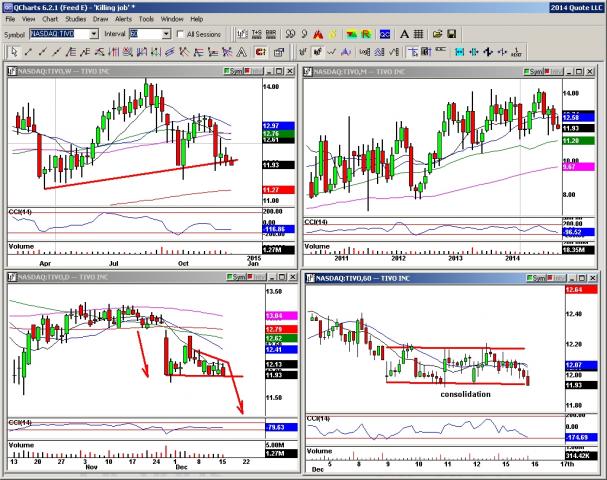Open the Chart menu
Viewport: 607px width, 480px height.
point(50,19)
